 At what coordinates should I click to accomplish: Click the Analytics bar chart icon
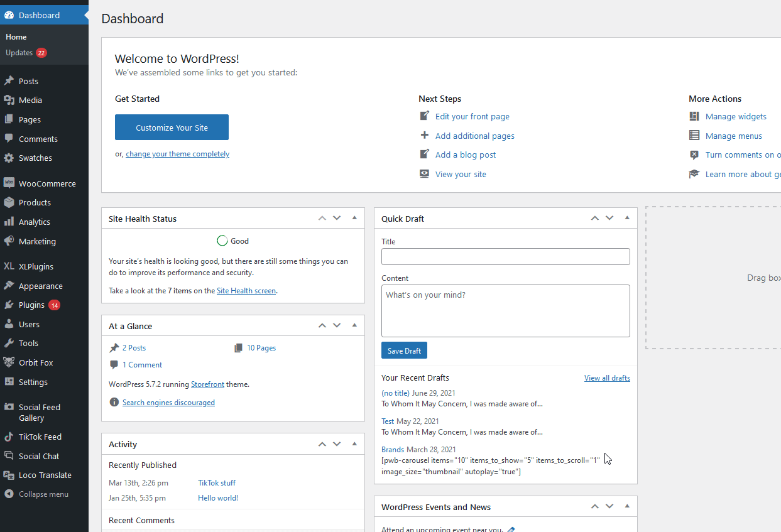click(x=9, y=222)
